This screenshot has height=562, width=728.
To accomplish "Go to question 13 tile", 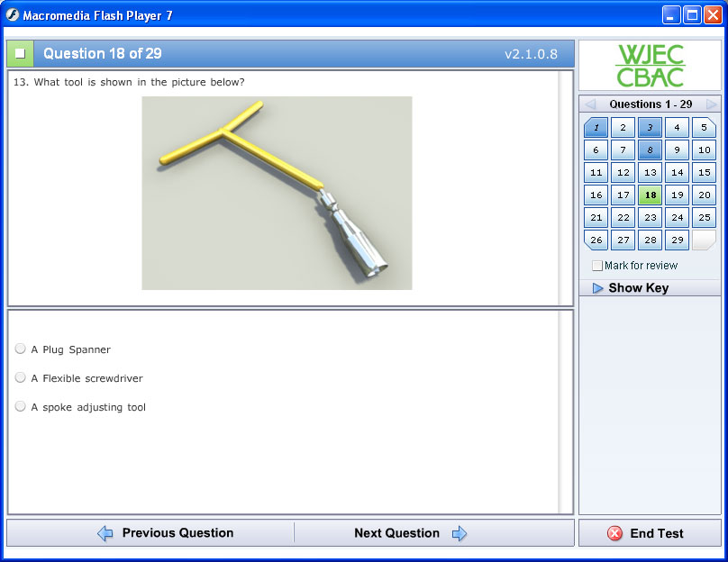I will (x=650, y=173).
